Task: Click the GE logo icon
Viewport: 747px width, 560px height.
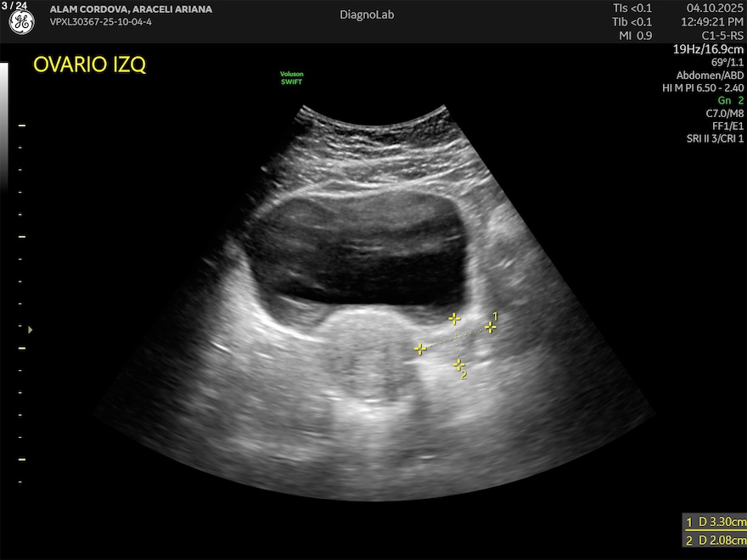Action: (x=21, y=23)
